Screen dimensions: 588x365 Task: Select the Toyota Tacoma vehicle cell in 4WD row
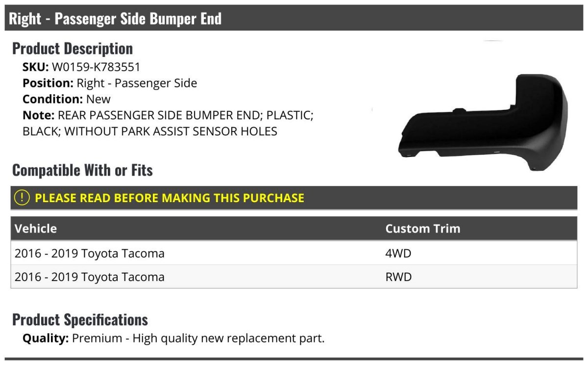click(x=90, y=253)
